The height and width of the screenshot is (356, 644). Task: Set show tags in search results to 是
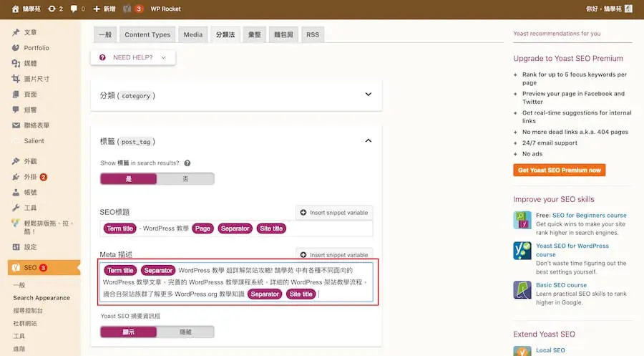click(129, 179)
